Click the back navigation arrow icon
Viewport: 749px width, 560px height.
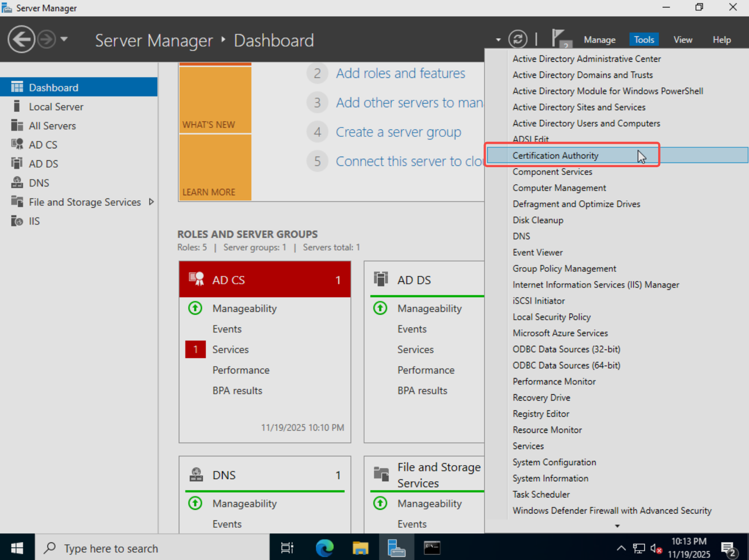21,40
